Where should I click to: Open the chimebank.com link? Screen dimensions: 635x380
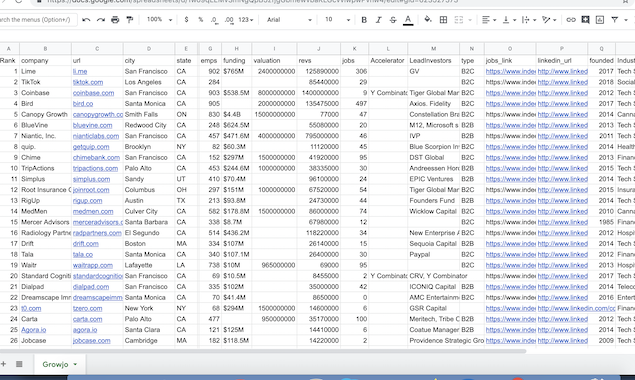point(96,158)
